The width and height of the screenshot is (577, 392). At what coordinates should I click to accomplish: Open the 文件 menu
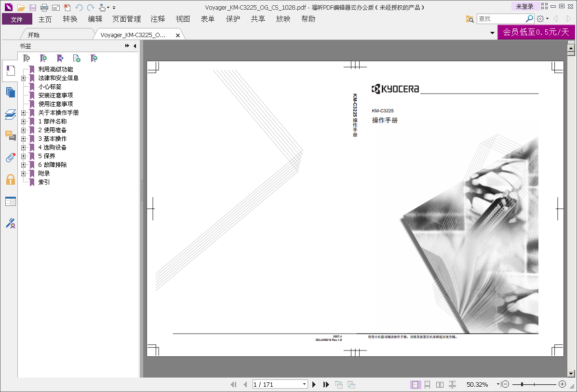click(x=17, y=19)
